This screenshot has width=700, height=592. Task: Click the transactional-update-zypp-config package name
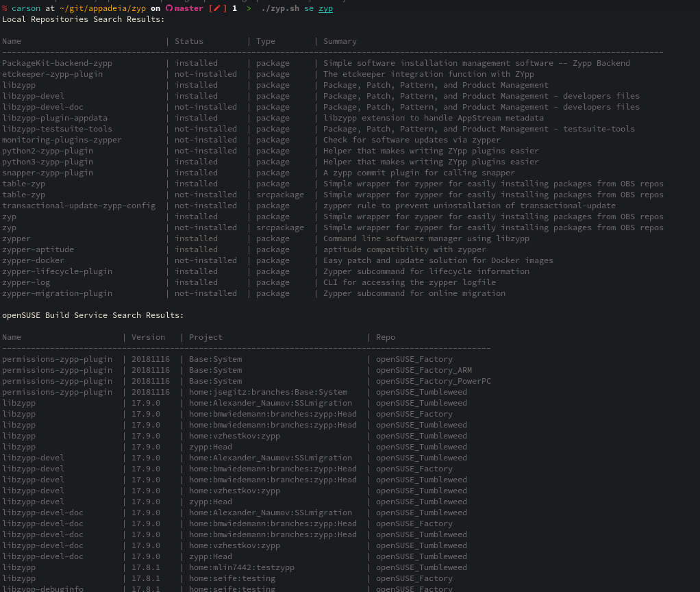point(79,206)
